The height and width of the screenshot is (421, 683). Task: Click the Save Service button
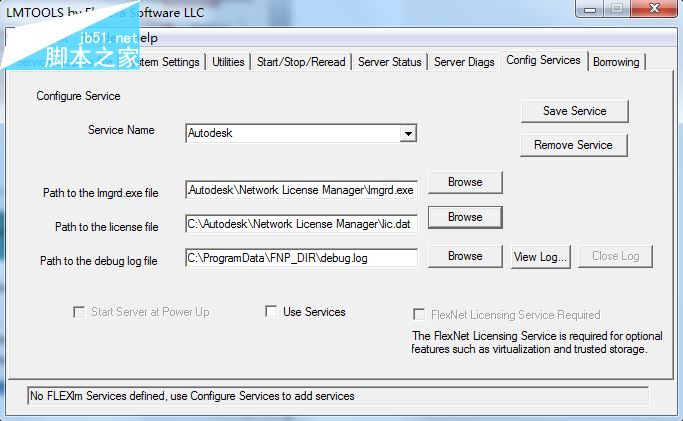point(574,111)
